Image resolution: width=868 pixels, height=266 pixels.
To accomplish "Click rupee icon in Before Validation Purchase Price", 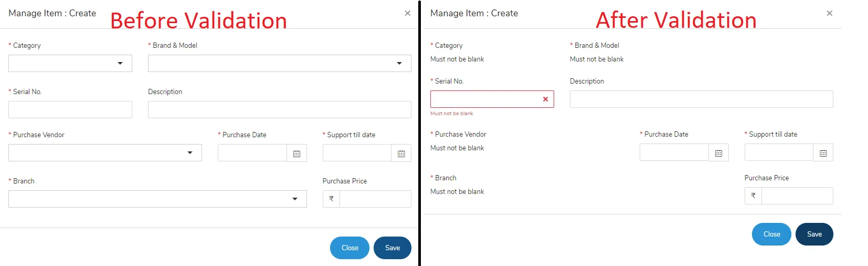I will tap(331, 199).
